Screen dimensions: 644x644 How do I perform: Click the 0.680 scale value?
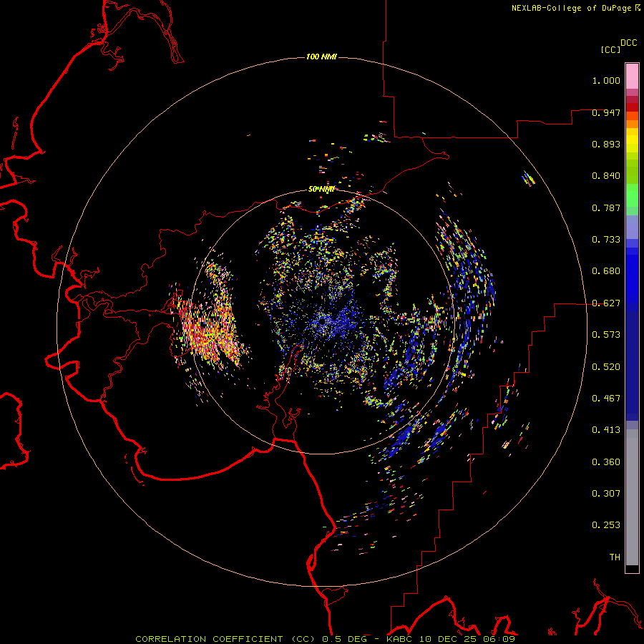(x=606, y=271)
